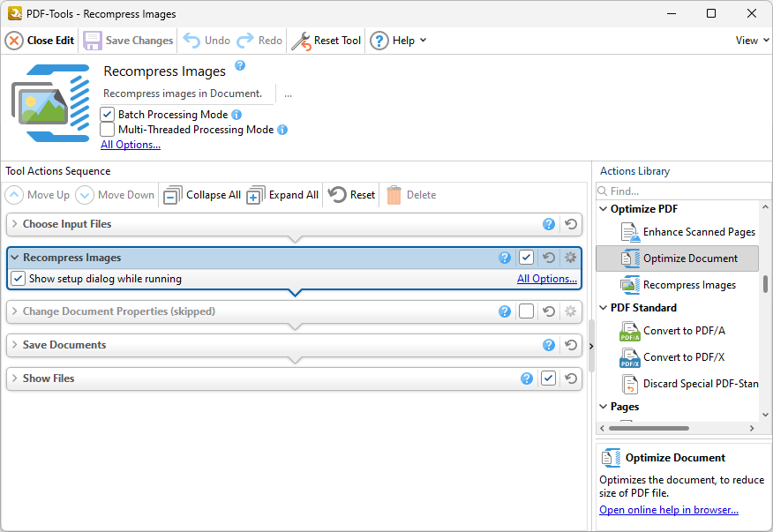Click Close Edit in the toolbar
The width and height of the screenshot is (773, 532).
41,41
